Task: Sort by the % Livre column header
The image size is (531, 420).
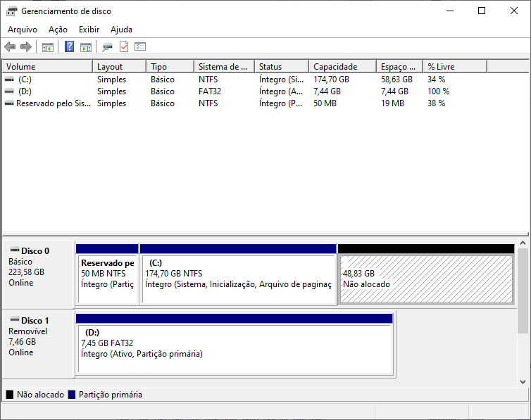Action: (455, 67)
